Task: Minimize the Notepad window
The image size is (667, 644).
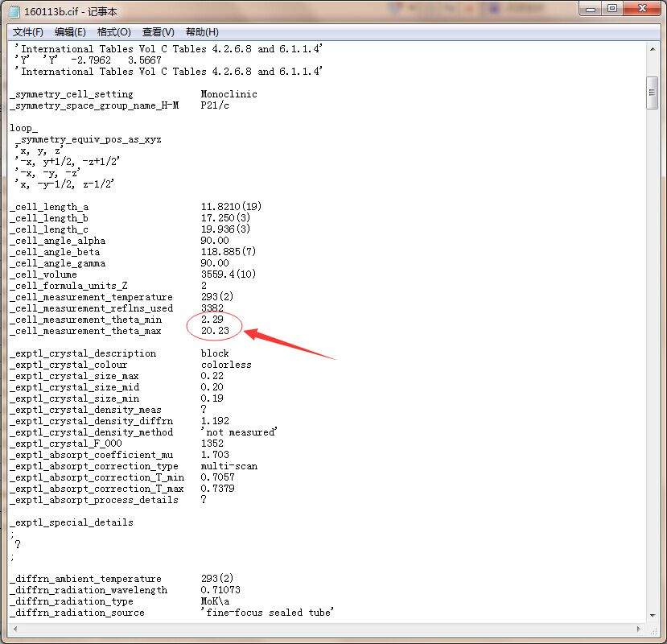Action: [x=591, y=9]
